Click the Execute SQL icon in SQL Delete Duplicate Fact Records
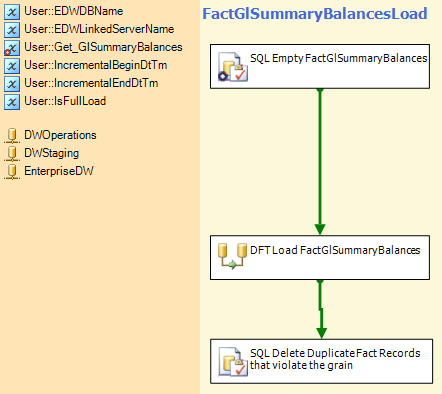Screen dimensions: 442x394 [x=233, y=362]
